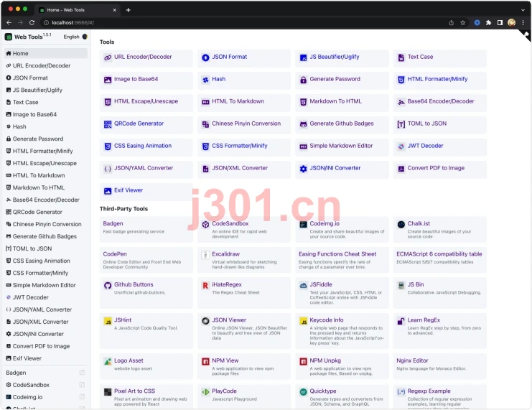The image size is (532, 410).
Task: Open the Nginx Editor third-party card
Action: [439, 366]
